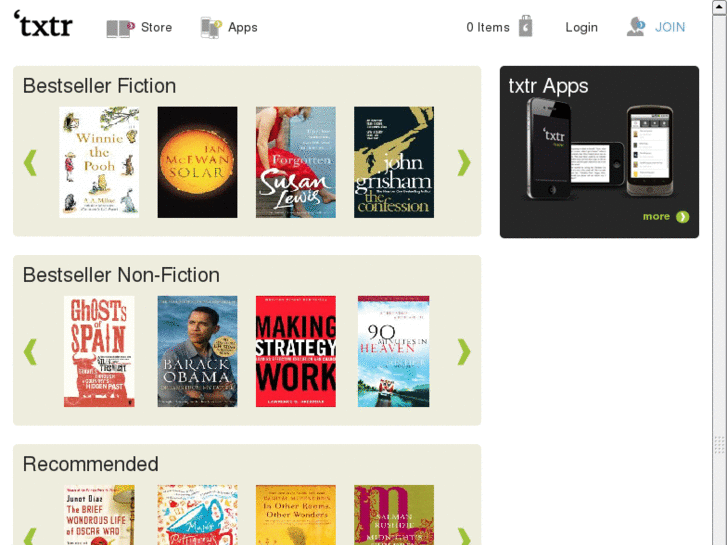Show next Bestseller Fiction books
Viewport: 727px width, 545px height.
[464, 162]
